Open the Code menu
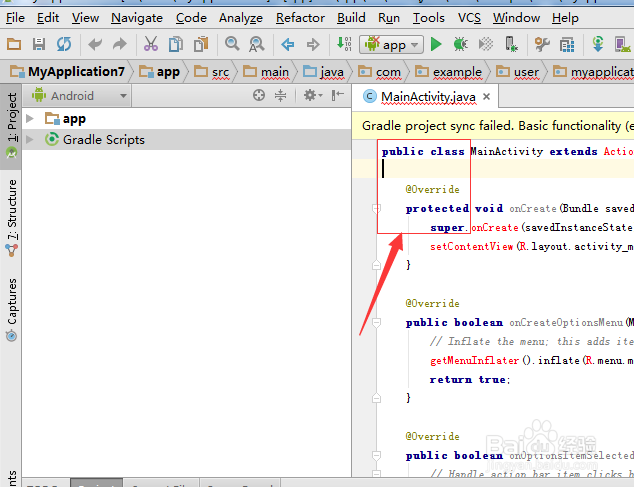Screen dimensions: 634x487 tap(191, 18)
